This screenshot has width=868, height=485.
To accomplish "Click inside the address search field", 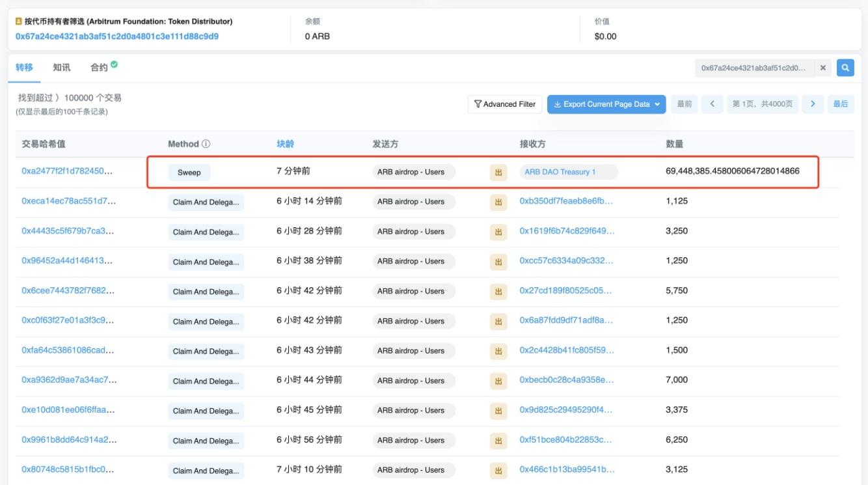I will tap(748, 67).
